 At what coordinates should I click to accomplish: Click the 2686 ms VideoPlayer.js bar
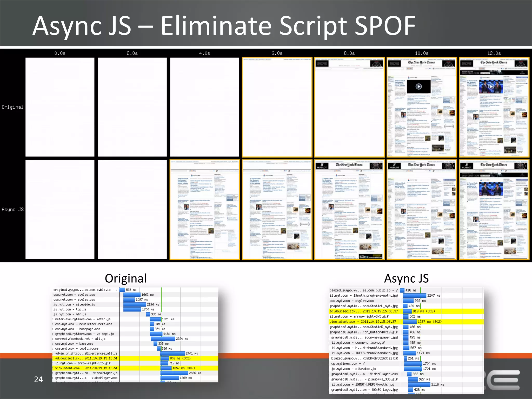point(174,373)
